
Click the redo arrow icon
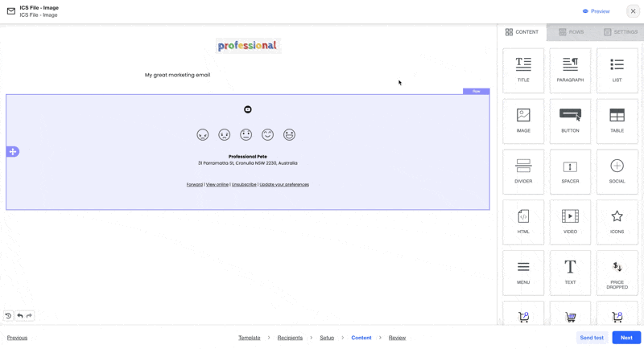point(29,316)
